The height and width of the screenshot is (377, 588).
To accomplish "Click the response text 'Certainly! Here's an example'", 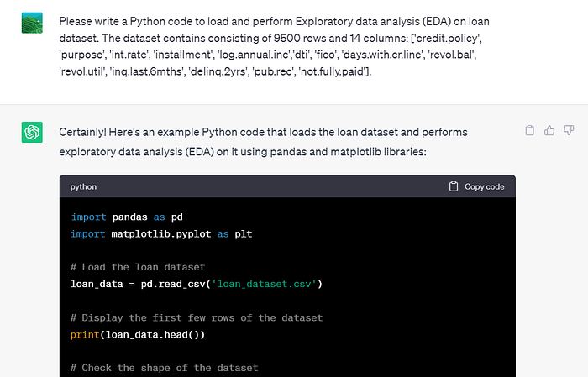I will [x=263, y=142].
